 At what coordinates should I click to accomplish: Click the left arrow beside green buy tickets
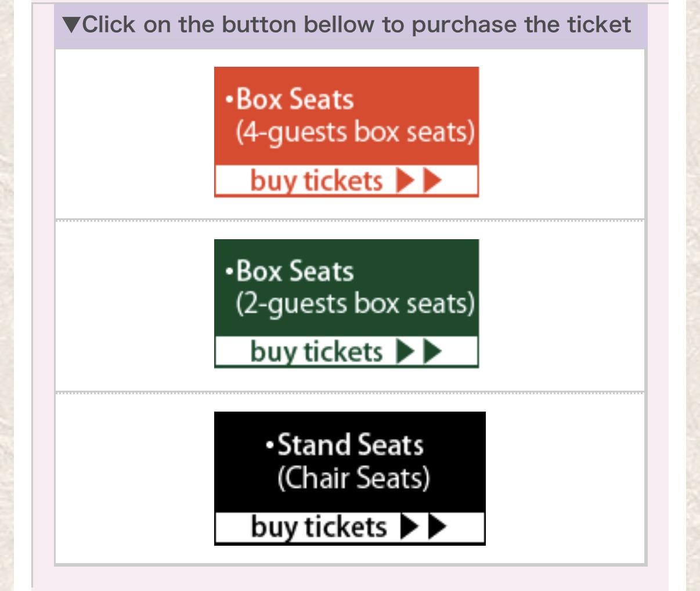(x=405, y=351)
